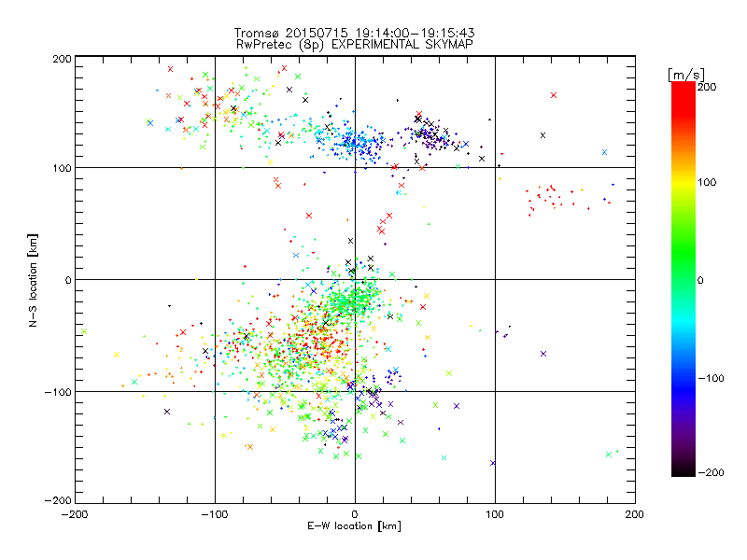
Task: Click the subtitle 'RwPretec (8p) EXPERIMENTAL SKYMAP'
Action: [x=355, y=45]
